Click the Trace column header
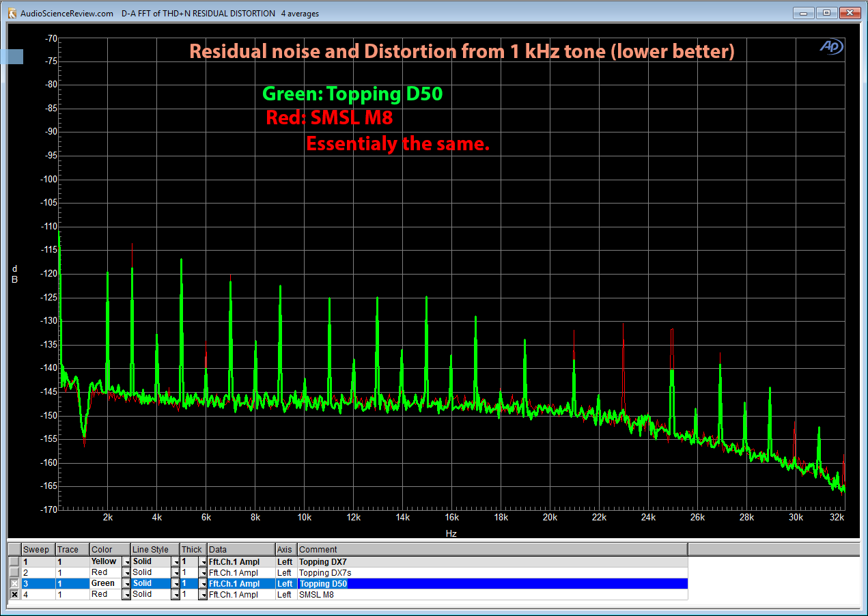Image resolution: width=868 pixels, height=616 pixels. pos(71,549)
